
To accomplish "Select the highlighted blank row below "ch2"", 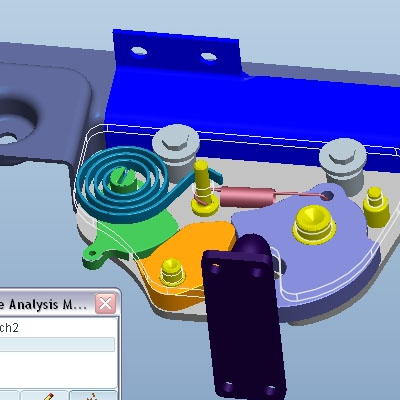I will pyautogui.click(x=57, y=345).
